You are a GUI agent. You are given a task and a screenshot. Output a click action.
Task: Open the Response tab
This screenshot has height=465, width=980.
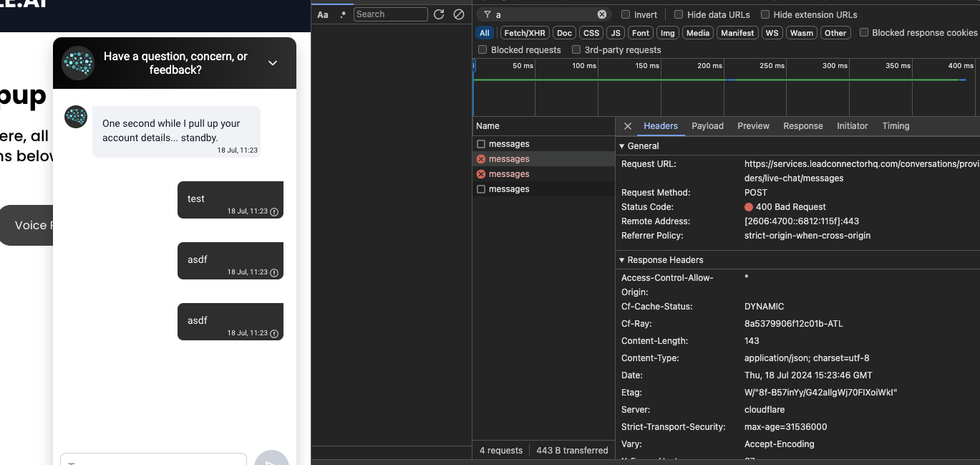click(802, 126)
